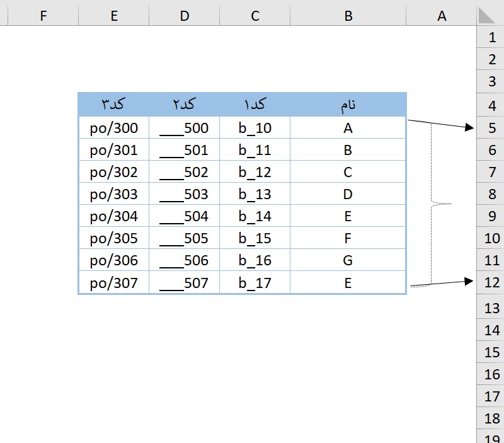
Task: Select cell containing po/307
Action: (113, 283)
